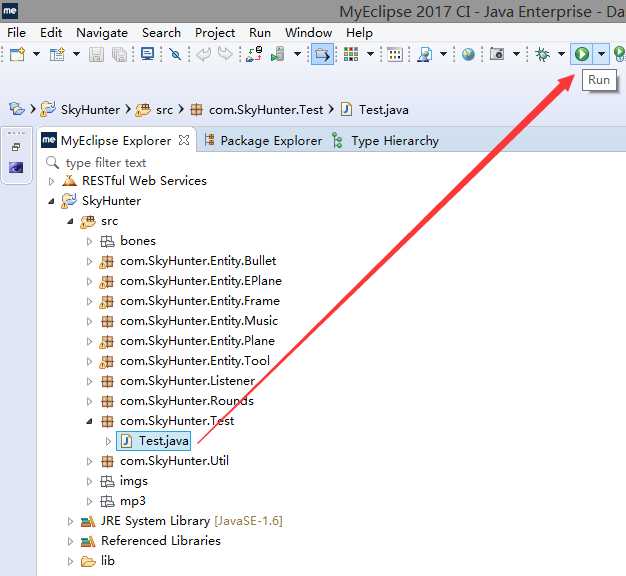Screen dimensions: 626x576
Task: Open the Project menu
Action: coord(215,33)
